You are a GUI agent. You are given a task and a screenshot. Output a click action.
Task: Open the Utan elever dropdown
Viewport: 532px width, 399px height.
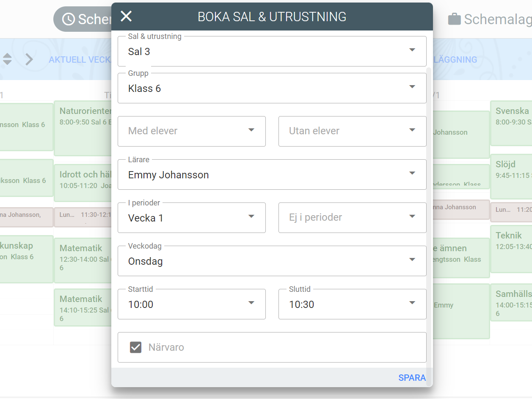point(352,131)
